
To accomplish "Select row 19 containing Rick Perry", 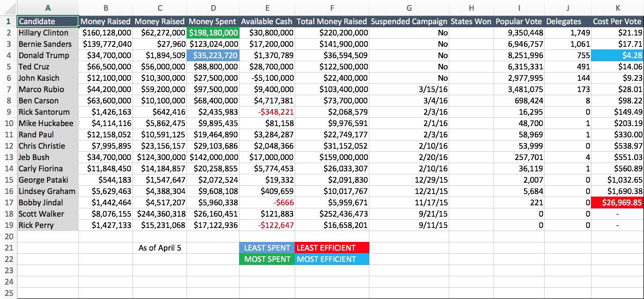I will pos(8,225).
